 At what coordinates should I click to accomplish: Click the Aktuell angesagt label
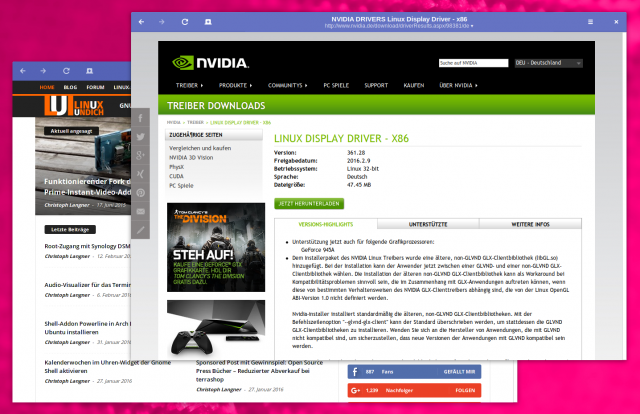pyautogui.click(x=71, y=131)
